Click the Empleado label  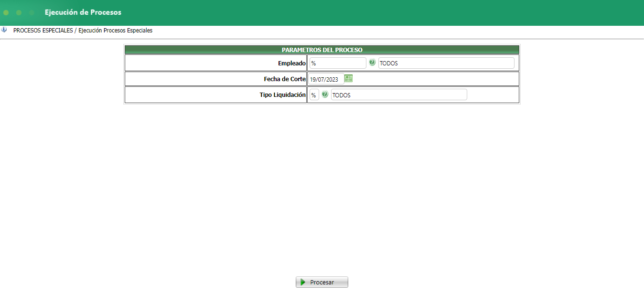pos(292,63)
